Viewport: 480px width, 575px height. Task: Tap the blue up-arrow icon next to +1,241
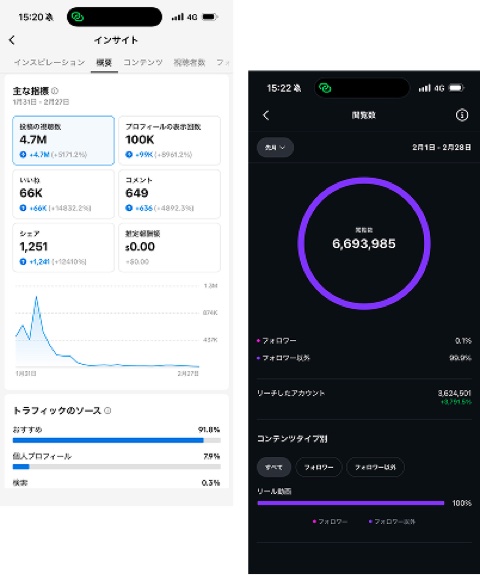tap(23, 261)
